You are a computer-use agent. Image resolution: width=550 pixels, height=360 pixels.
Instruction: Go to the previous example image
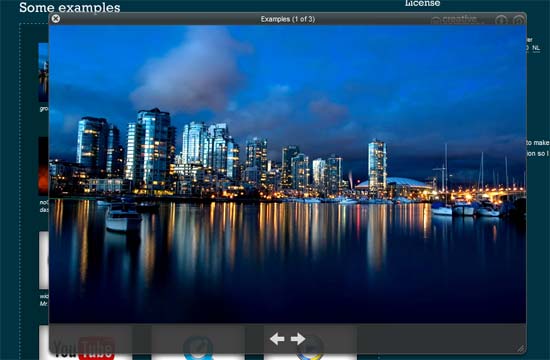277,339
